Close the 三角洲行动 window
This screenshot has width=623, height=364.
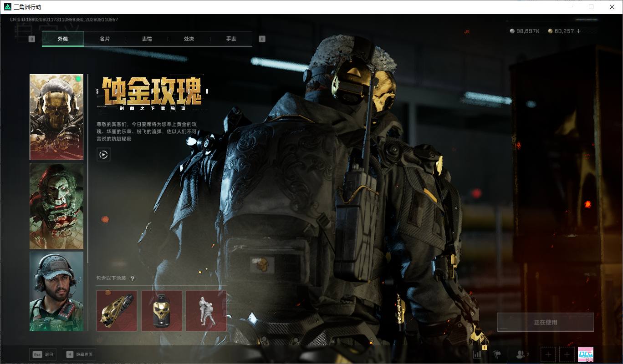[x=612, y=7]
